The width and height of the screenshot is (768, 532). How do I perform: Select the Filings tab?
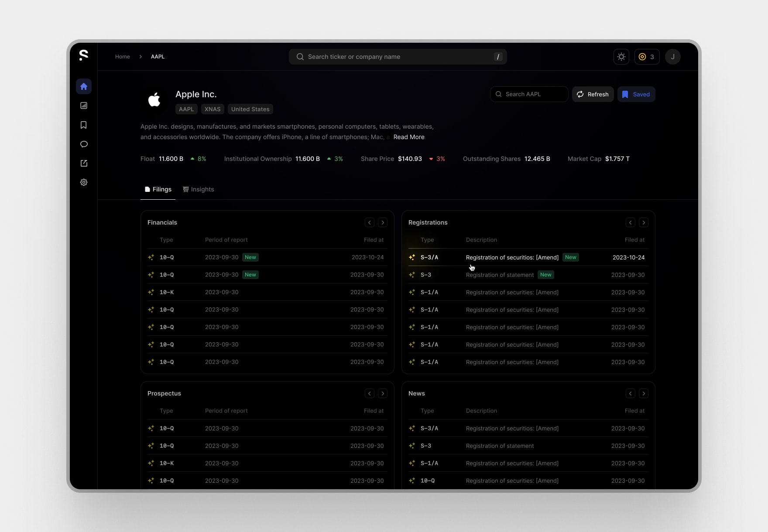pyautogui.click(x=158, y=189)
